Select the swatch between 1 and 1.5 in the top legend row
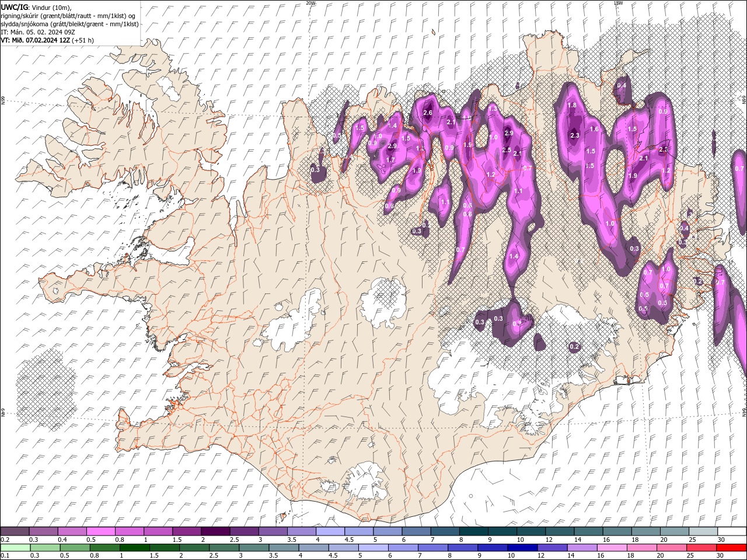 tap(158, 531)
